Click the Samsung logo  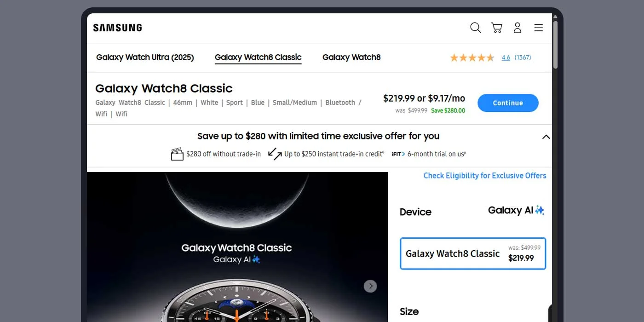(x=117, y=28)
